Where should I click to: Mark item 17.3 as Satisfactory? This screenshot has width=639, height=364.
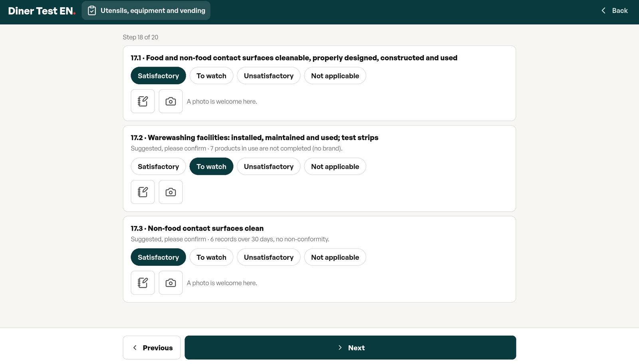(x=158, y=257)
